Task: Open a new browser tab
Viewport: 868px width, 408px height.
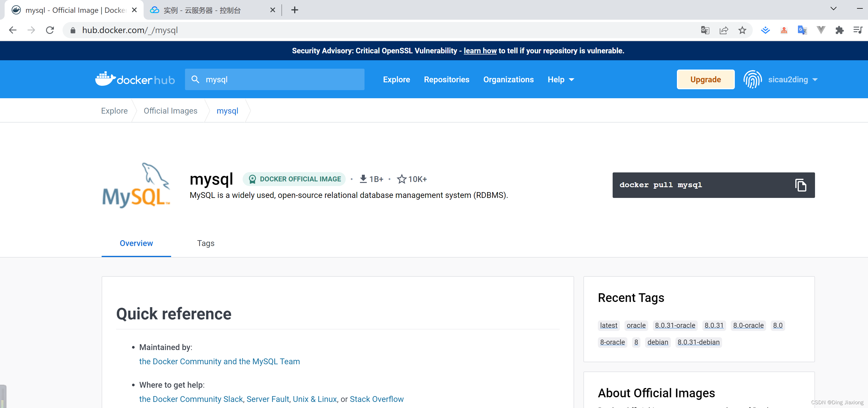Action: click(x=294, y=10)
